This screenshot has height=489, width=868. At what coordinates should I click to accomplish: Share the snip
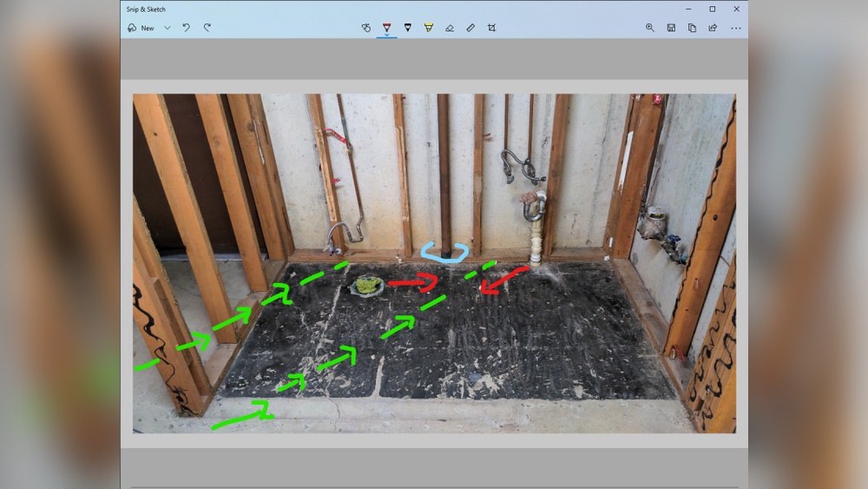pos(713,28)
